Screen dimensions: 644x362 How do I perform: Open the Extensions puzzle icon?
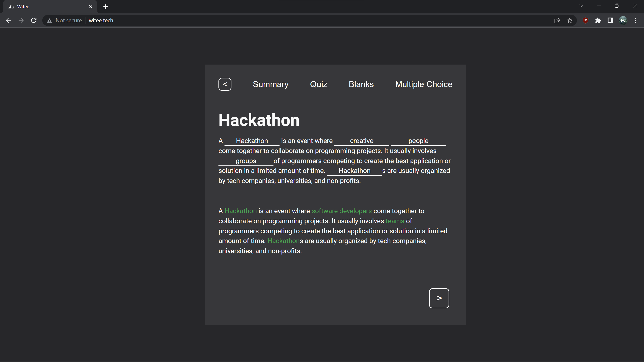tap(598, 21)
